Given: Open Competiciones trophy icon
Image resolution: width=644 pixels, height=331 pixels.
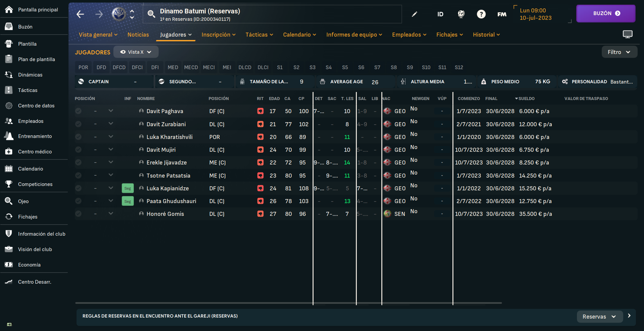Looking at the screenshot, I should 9,184.
